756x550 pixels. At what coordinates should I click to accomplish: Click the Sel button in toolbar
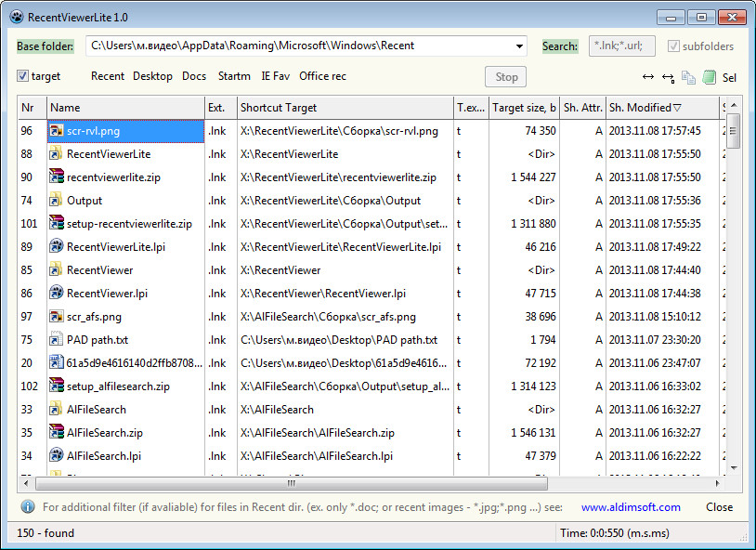[x=729, y=78]
